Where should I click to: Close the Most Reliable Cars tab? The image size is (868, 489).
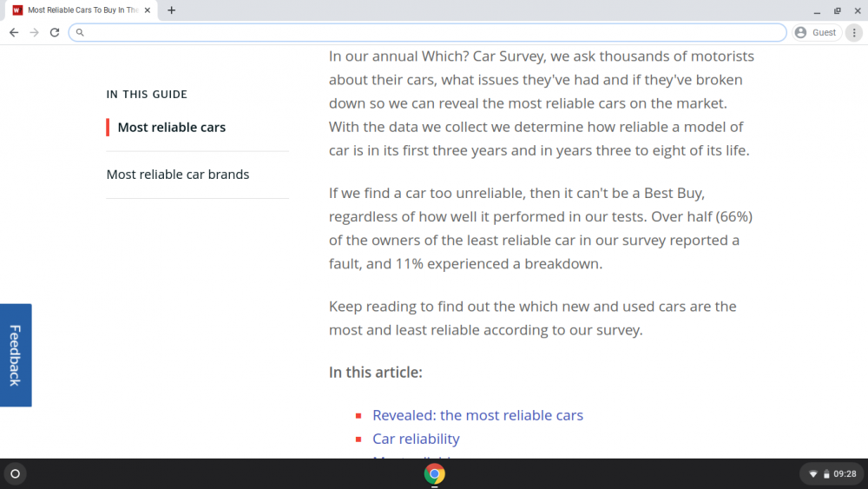tap(148, 10)
